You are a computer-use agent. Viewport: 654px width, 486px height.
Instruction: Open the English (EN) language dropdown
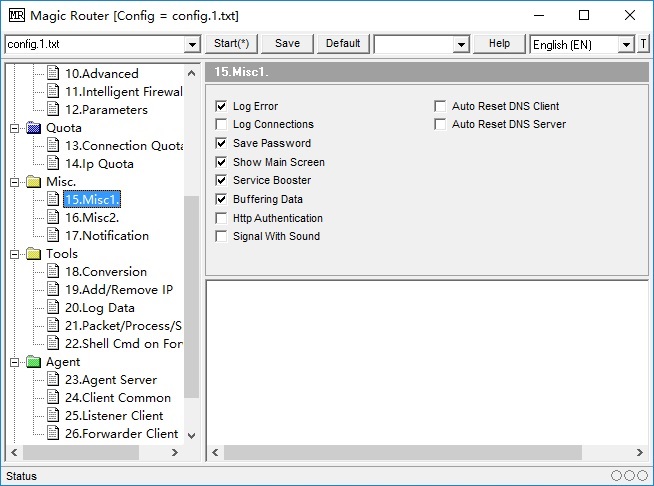click(x=626, y=45)
